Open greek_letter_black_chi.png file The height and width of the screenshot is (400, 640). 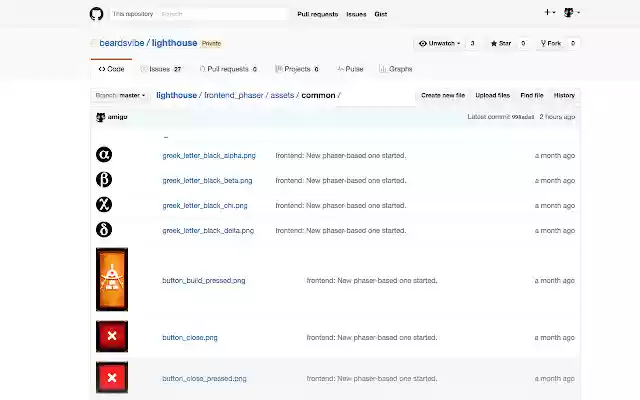[205, 205]
